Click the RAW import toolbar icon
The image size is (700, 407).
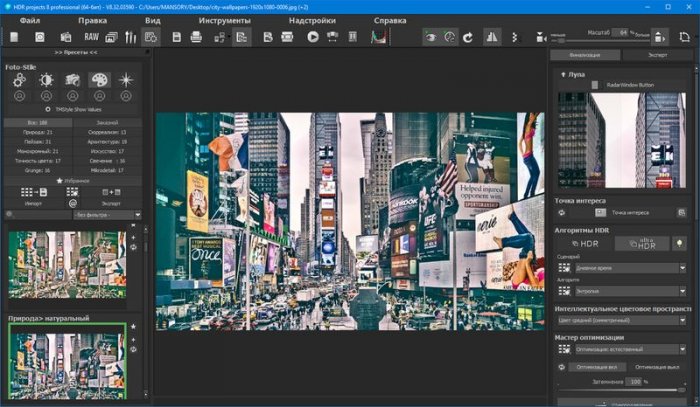(91, 37)
